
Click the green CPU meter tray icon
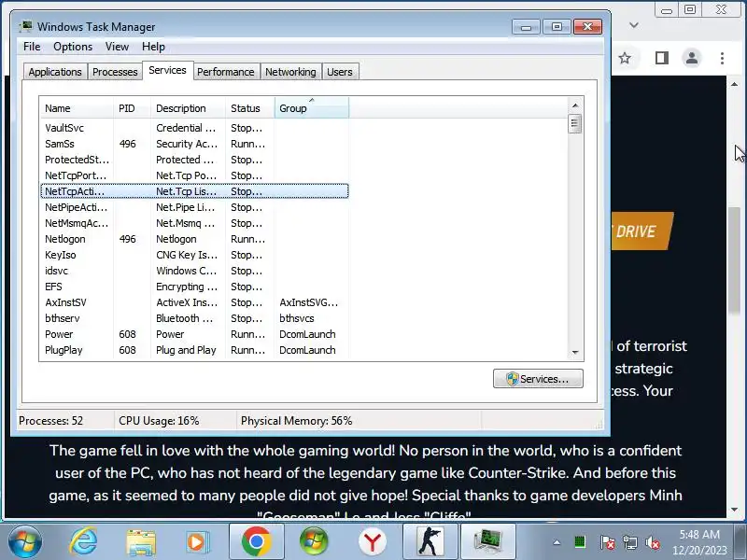tap(580, 542)
